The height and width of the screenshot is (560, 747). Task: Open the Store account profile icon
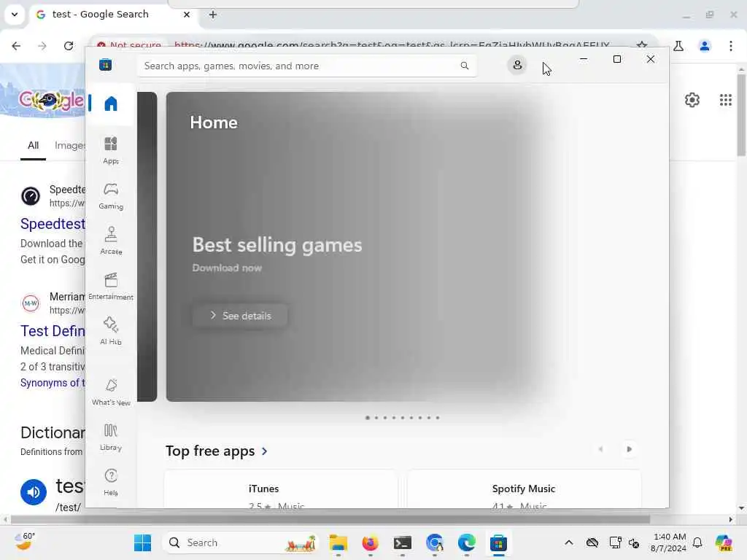pos(517,65)
